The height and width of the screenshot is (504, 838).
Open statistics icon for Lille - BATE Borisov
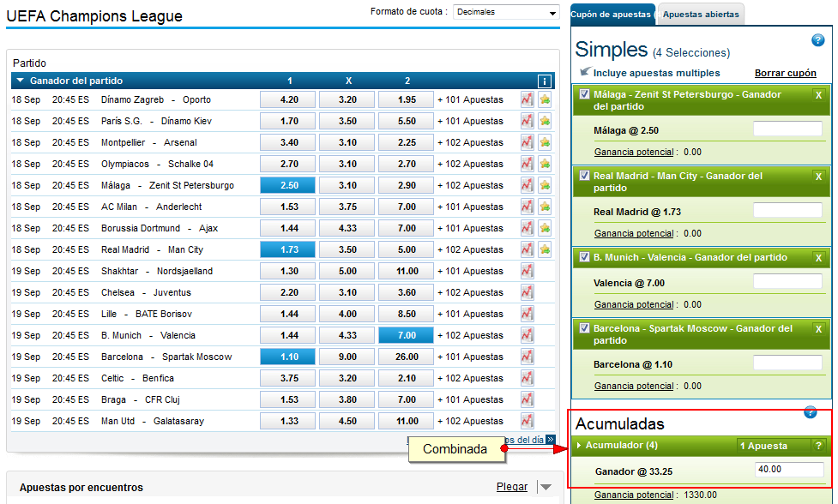tap(527, 314)
